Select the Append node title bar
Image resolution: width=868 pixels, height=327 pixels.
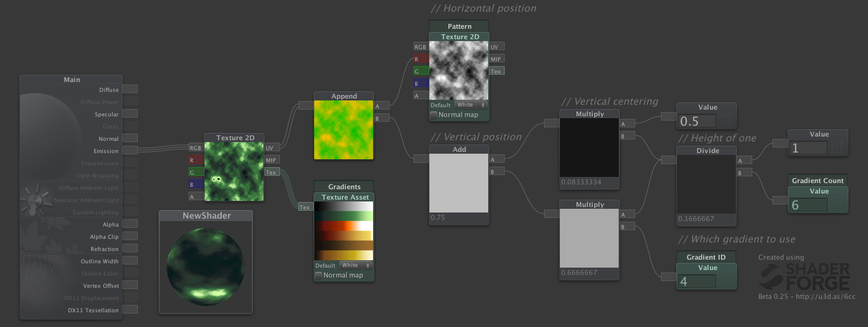(x=344, y=96)
